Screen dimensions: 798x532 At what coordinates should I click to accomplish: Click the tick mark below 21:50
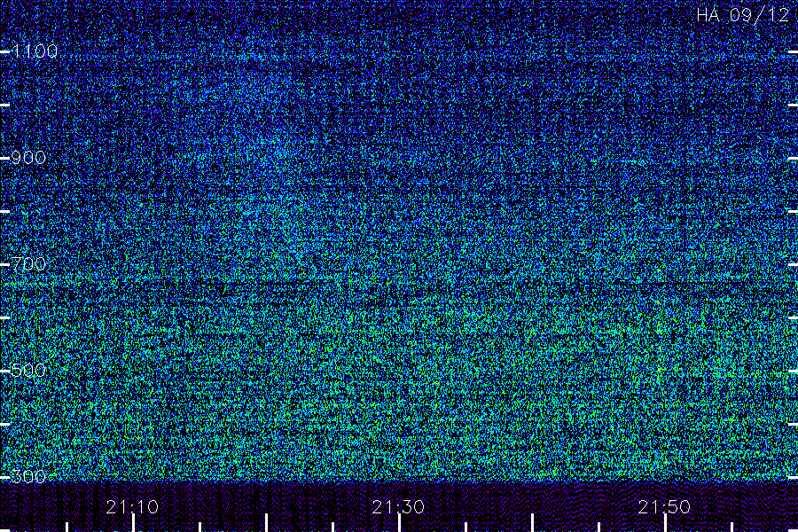665,523
